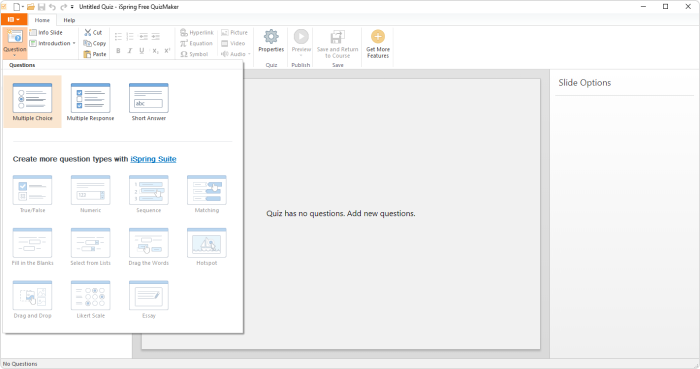The width and height of the screenshot is (700, 369).
Task: Click the Cut scissors icon
Action: [88, 33]
